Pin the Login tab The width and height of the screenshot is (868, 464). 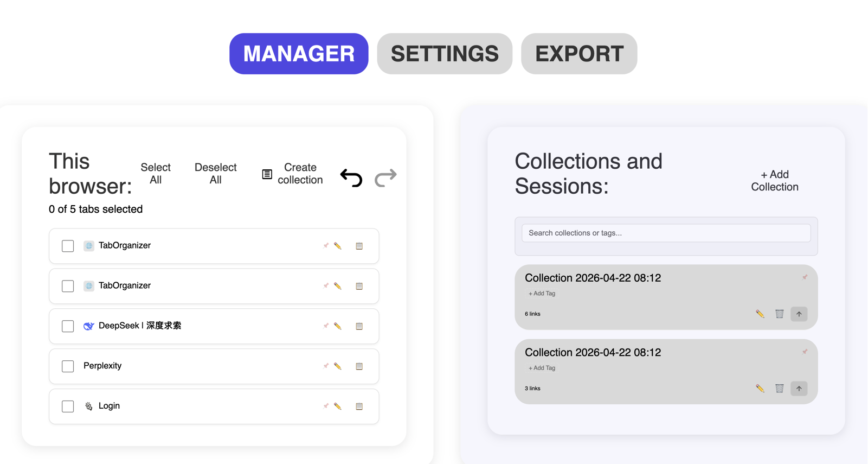(326, 406)
